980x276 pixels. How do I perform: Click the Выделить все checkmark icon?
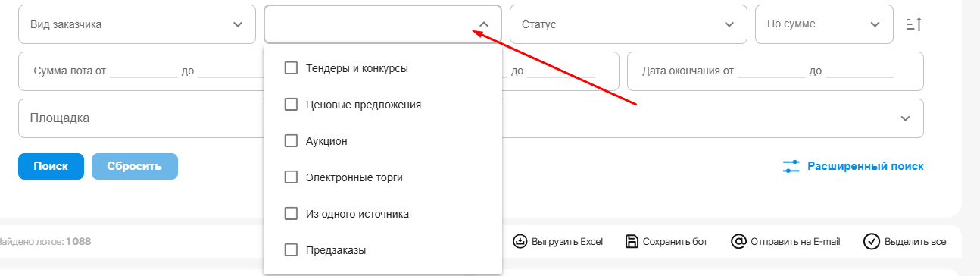[x=871, y=242]
